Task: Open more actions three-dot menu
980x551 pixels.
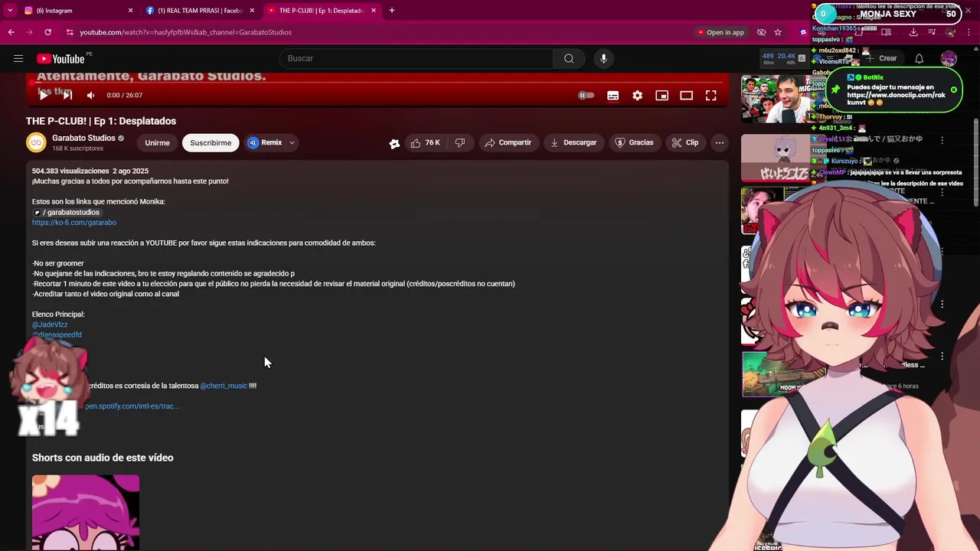Action: [719, 142]
